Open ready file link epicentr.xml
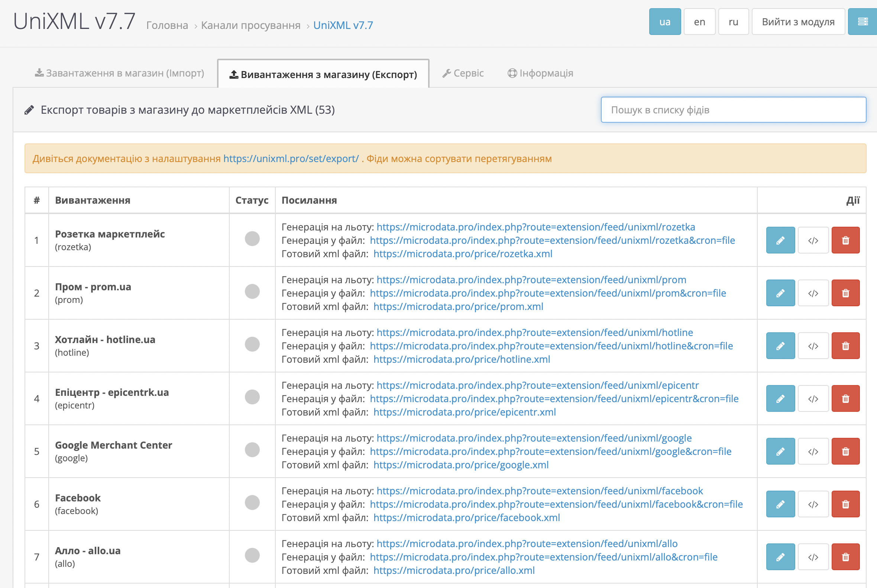Viewport: 877px width, 588px height. [465, 412]
